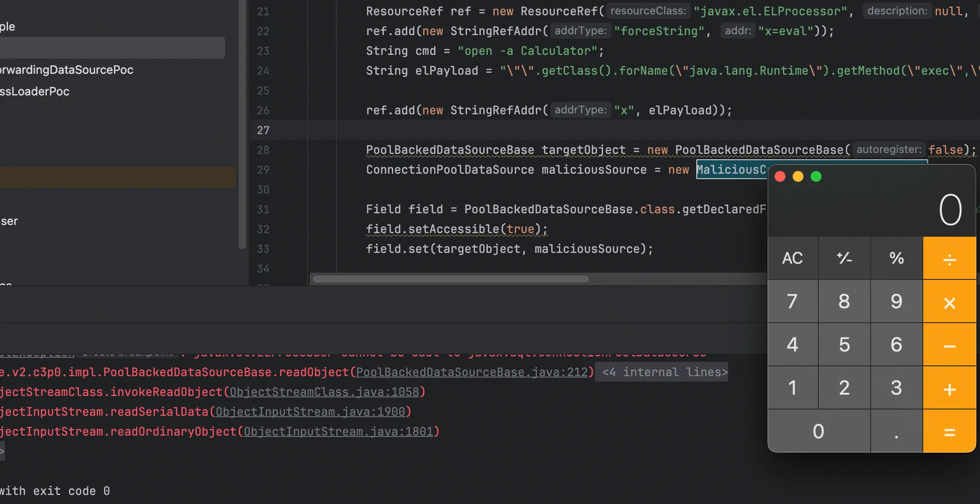Click gutter at line number 27
This screenshot has width=980, height=504.
click(263, 130)
